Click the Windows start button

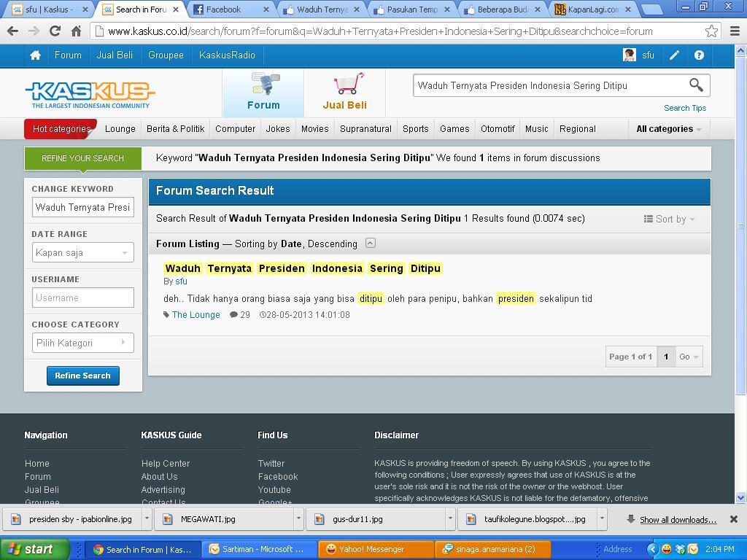click(x=34, y=550)
